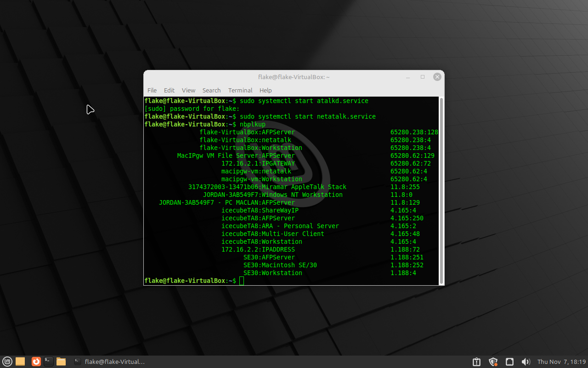
Task: Open the calendar from clock Thu Nov 7
Action: pos(561,362)
